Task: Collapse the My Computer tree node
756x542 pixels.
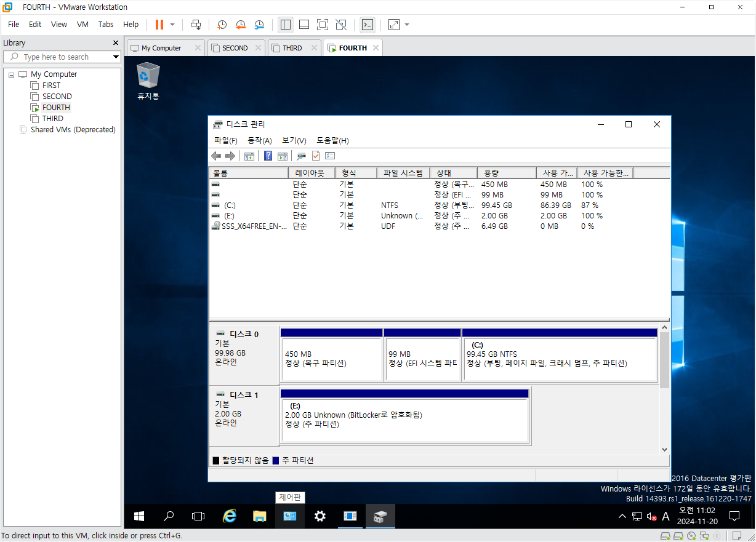Action: [x=11, y=74]
